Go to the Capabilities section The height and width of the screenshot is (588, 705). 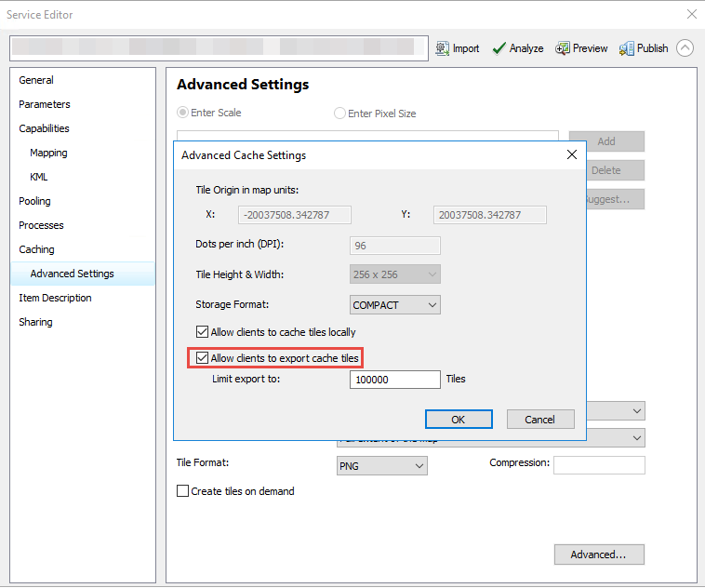tap(44, 128)
